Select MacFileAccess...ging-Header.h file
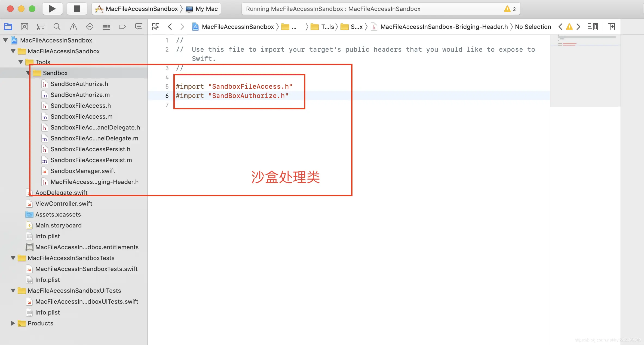 (x=94, y=182)
